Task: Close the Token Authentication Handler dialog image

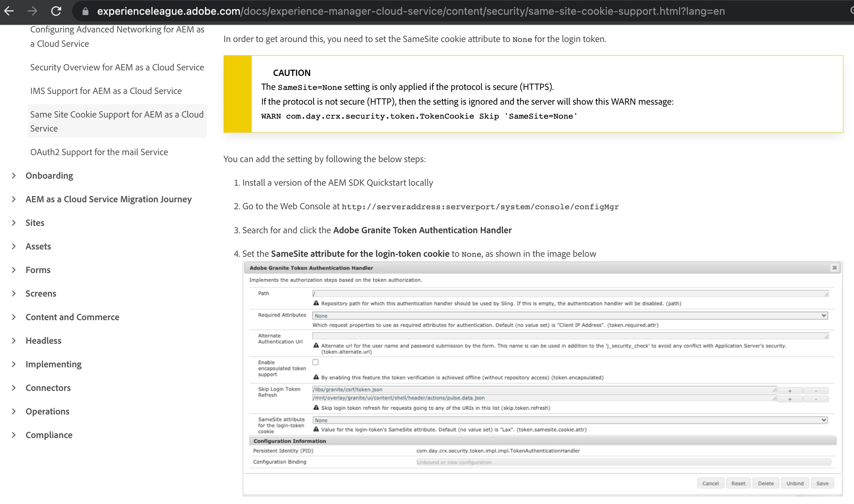Action: (834, 268)
